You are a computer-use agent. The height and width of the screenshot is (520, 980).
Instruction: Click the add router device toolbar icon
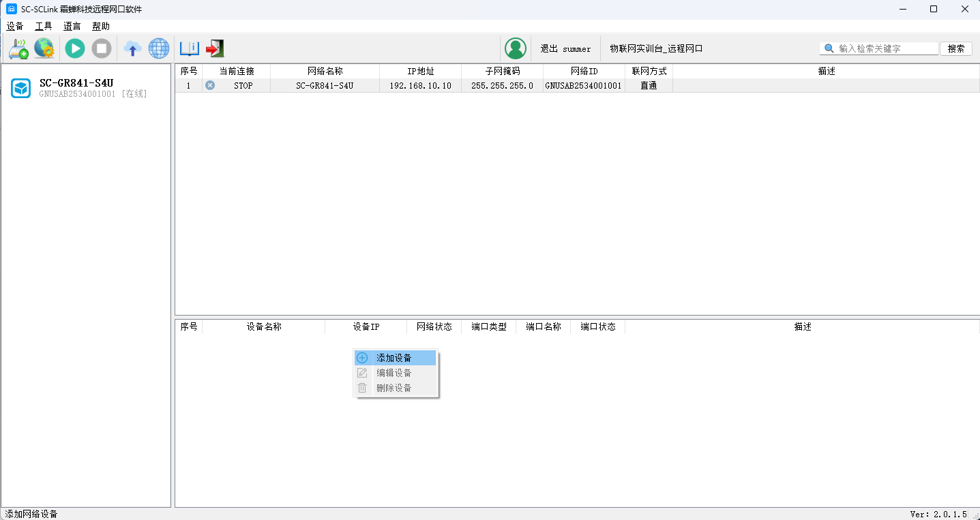[x=18, y=48]
